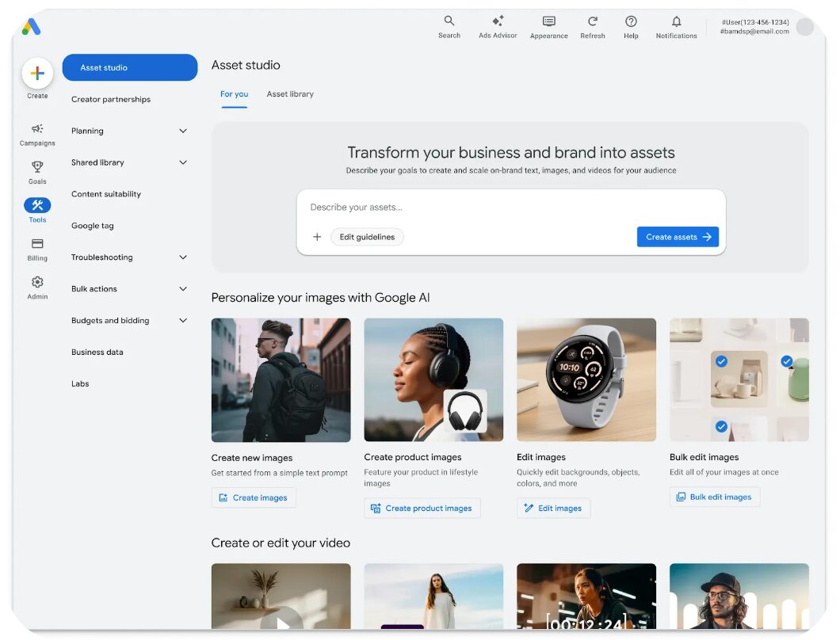This screenshot has height=640, width=840.
Task: Expand the Planning menu section
Action: coord(183,131)
